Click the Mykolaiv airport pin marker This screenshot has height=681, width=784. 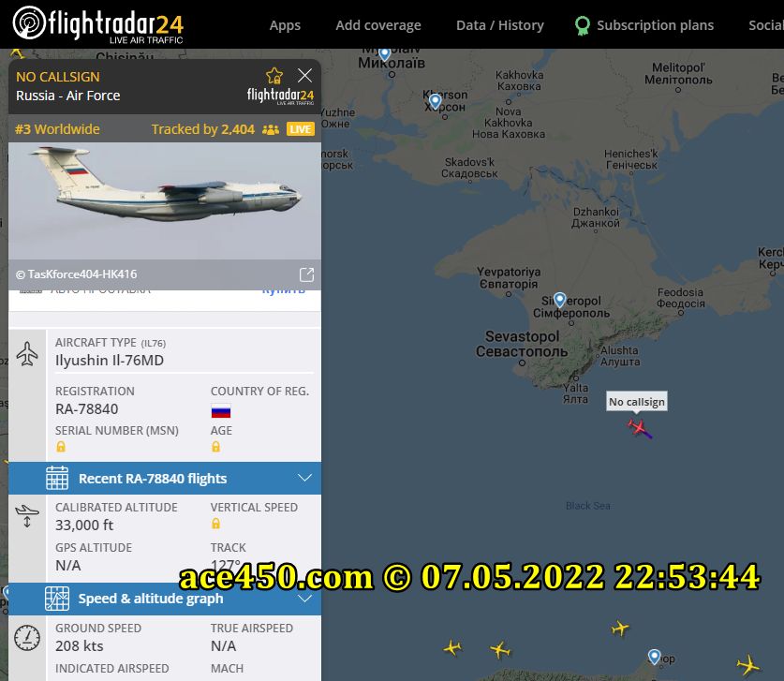click(x=384, y=54)
